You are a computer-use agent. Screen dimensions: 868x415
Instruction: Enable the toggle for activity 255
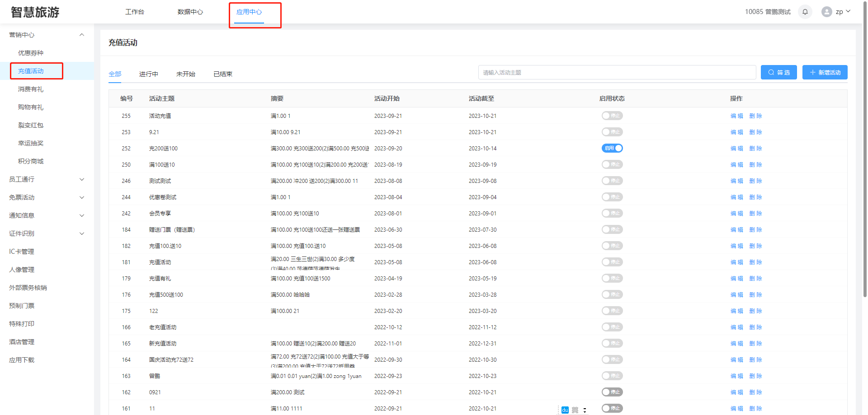point(612,116)
